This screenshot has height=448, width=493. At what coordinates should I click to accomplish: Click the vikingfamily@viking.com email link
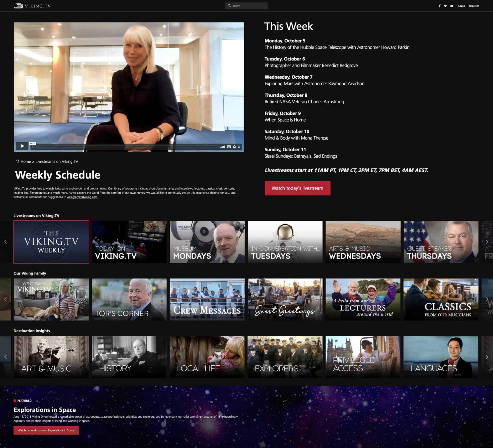[x=82, y=197]
